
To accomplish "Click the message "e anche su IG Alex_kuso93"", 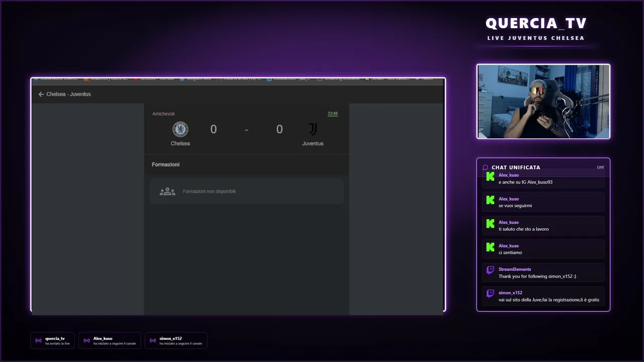I will [525, 182].
